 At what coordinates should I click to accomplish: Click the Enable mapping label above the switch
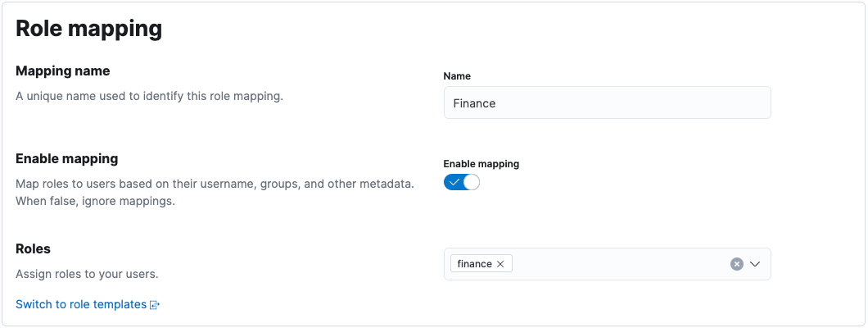pyautogui.click(x=481, y=164)
